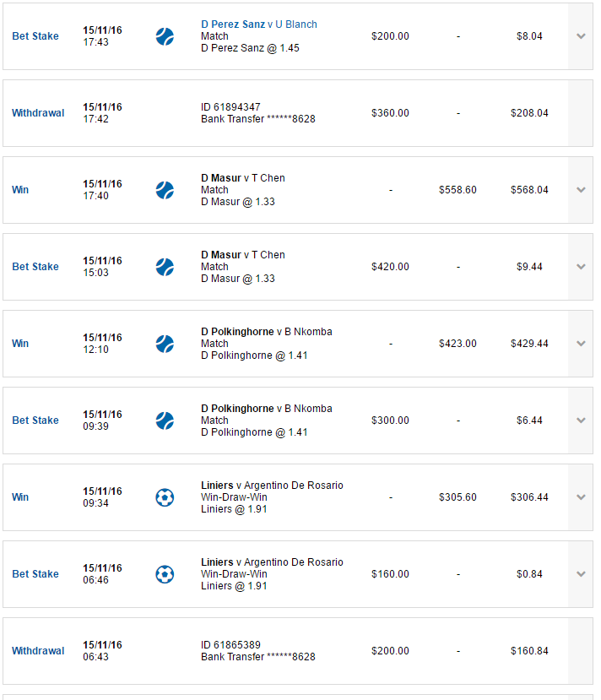The image size is (601, 700).
Task: Expand the Liniers $160.00 bet stake row
Action: [x=581, y=573]
